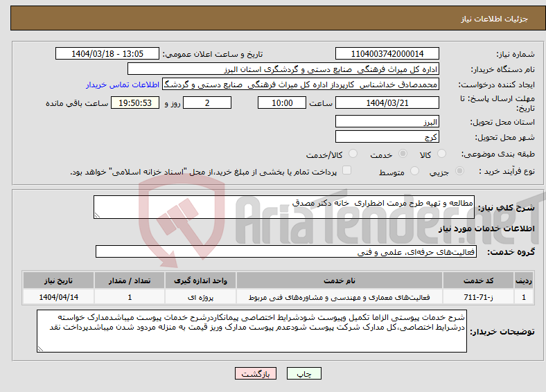Select the خدمت radio button
The width and height of the screenshot is (546, 392).
pyautogui.click(x=403, y=154)
